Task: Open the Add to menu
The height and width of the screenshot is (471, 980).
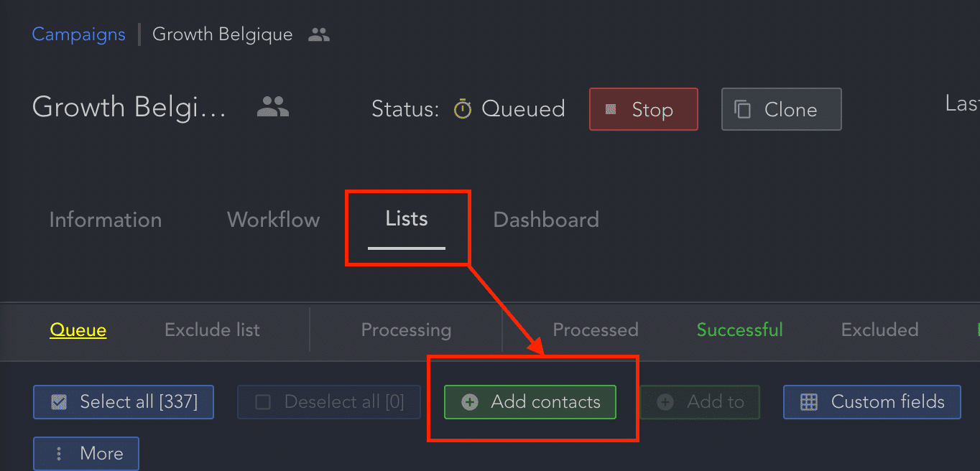Action: (700, 402)
